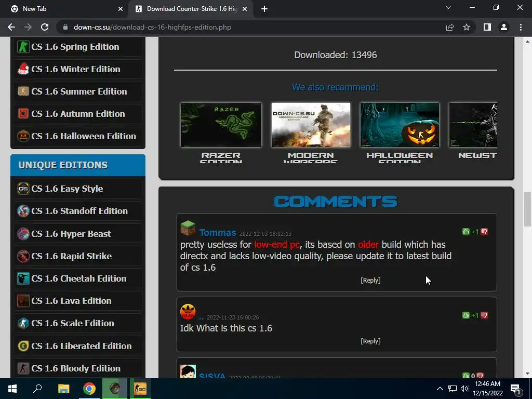532x399 pixels.
Task: Click the Santa hat Winter Edition icon
Action: pyautogui.click(x=23, y=69)
